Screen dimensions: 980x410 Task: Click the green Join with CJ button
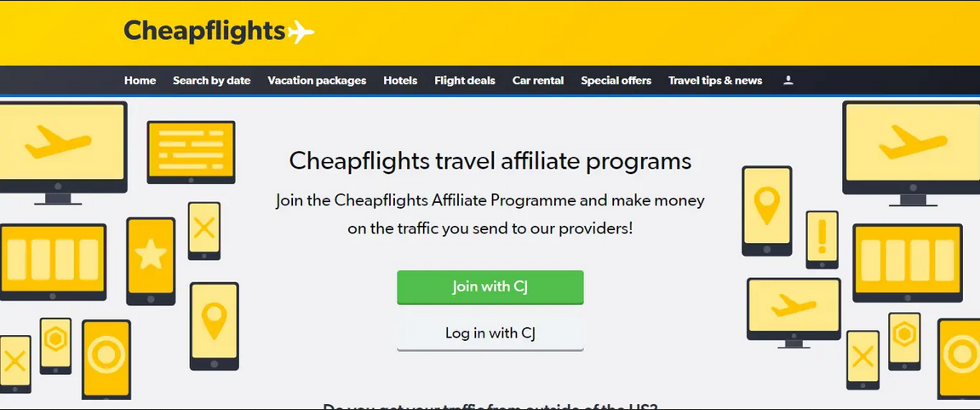tap(490, 287)
